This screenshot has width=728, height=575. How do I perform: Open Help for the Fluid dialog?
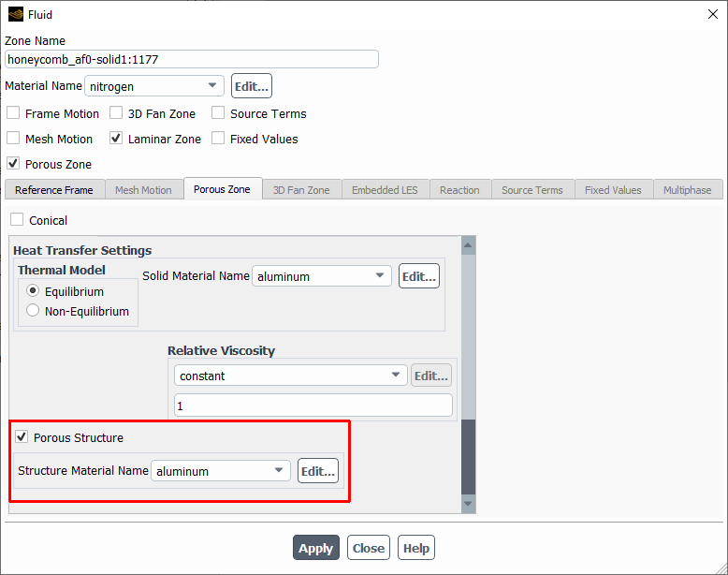[x=416, y=548]
